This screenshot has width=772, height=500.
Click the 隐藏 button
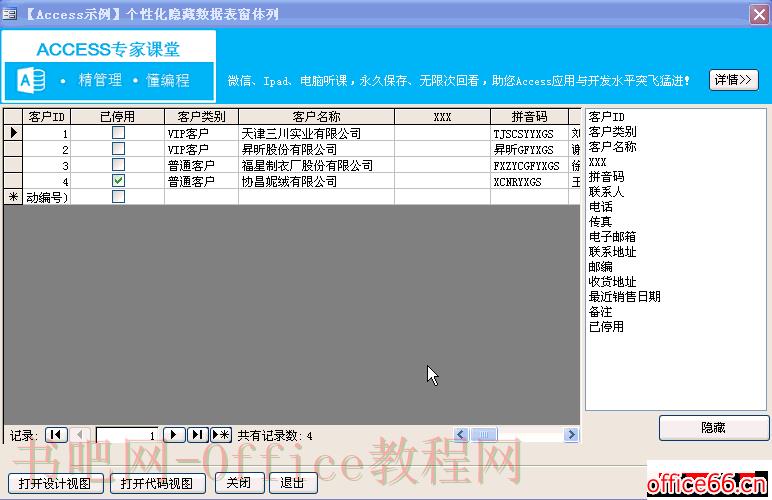pyautogui.click(x=713, y=428)
